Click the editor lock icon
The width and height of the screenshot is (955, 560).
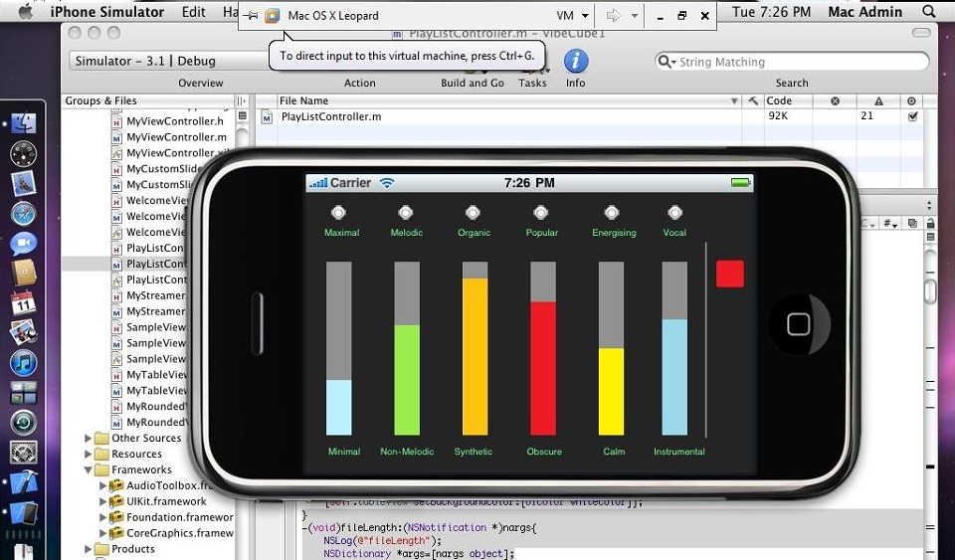click(930, 224)
